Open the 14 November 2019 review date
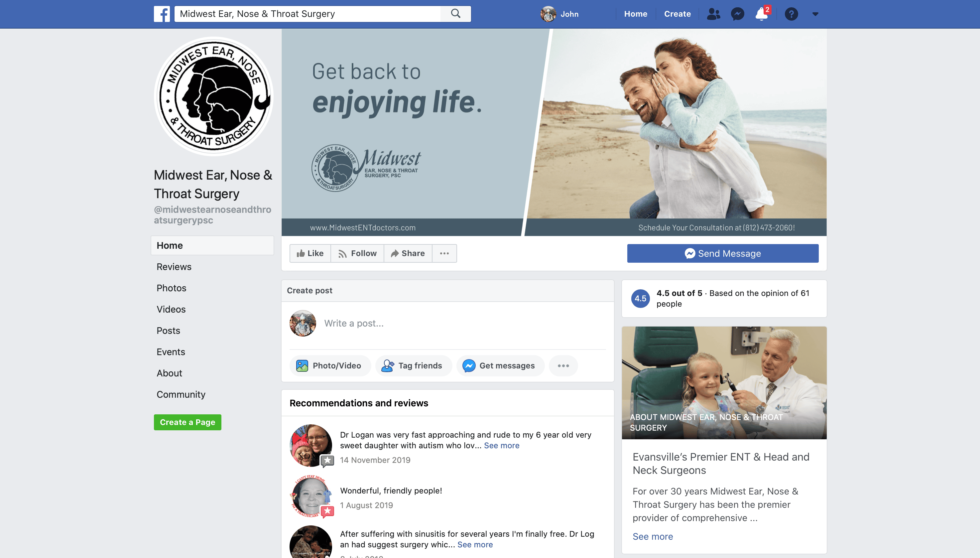The width and height of the screenshot is (980, 558). coord(375,460)
